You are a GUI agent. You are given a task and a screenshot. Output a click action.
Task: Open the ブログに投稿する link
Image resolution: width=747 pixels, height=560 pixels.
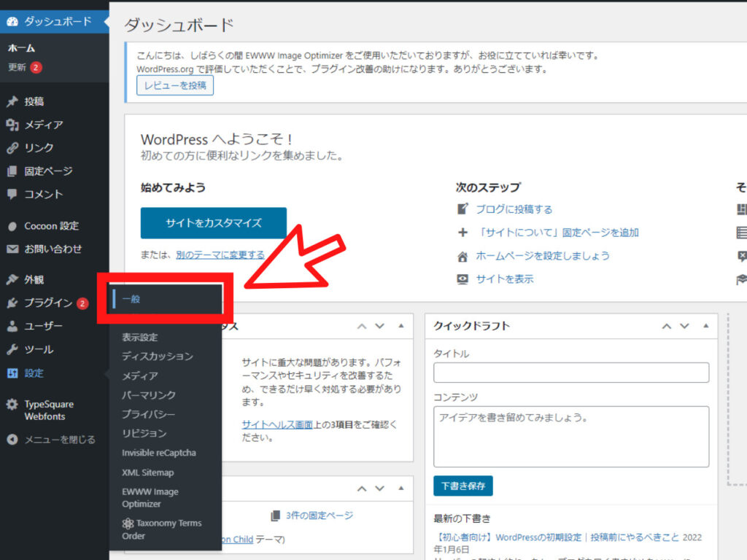[x=514, y=209]
